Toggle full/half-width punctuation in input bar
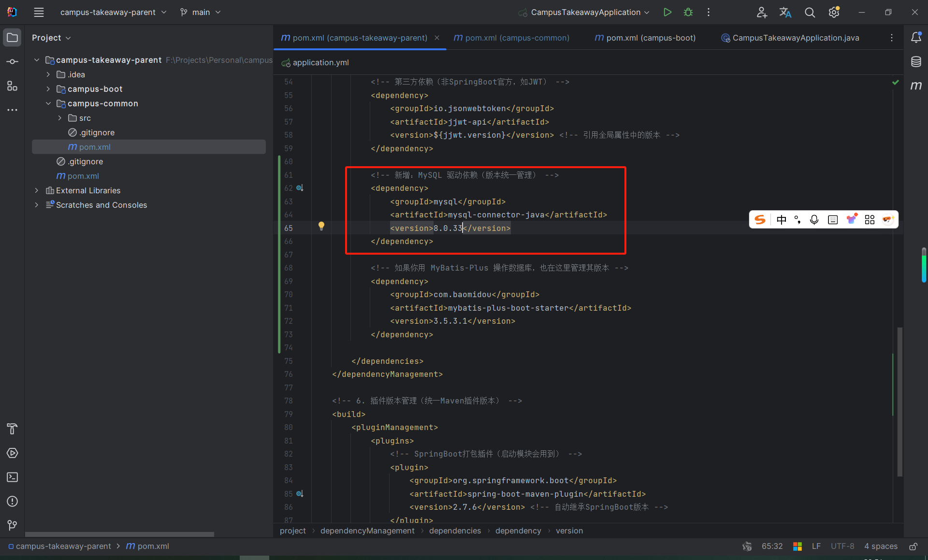Viewport: 928px width, 560px height. tap(797, 219)
